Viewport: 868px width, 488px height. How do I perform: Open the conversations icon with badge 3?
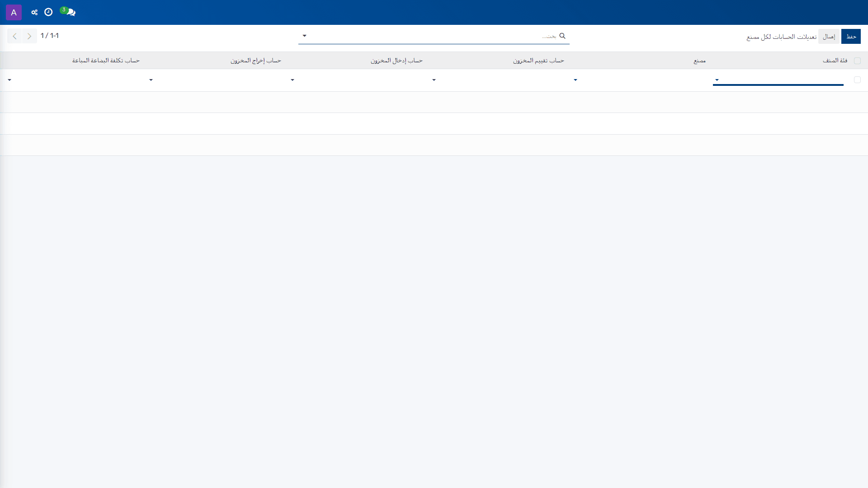click(x=68, y=11)
